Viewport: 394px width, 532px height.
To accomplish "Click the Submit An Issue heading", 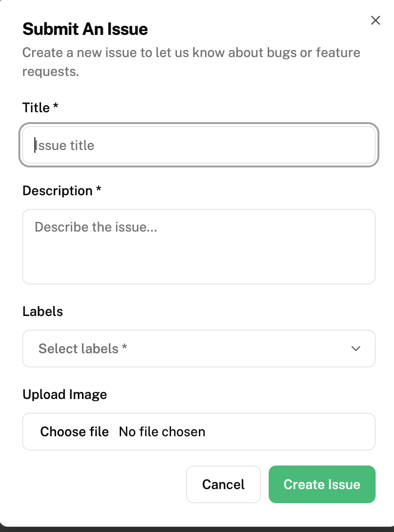I will click(x=85, y=29).
